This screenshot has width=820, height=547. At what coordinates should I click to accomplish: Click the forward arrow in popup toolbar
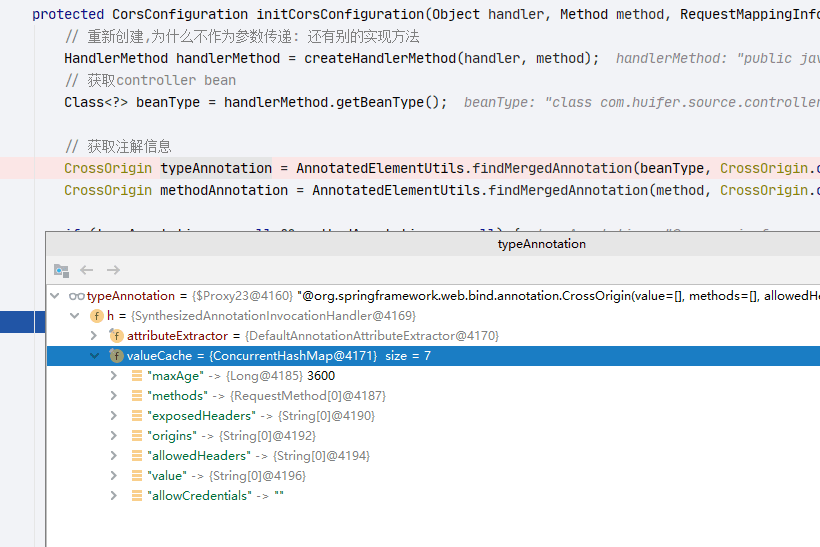pos(113,270)
